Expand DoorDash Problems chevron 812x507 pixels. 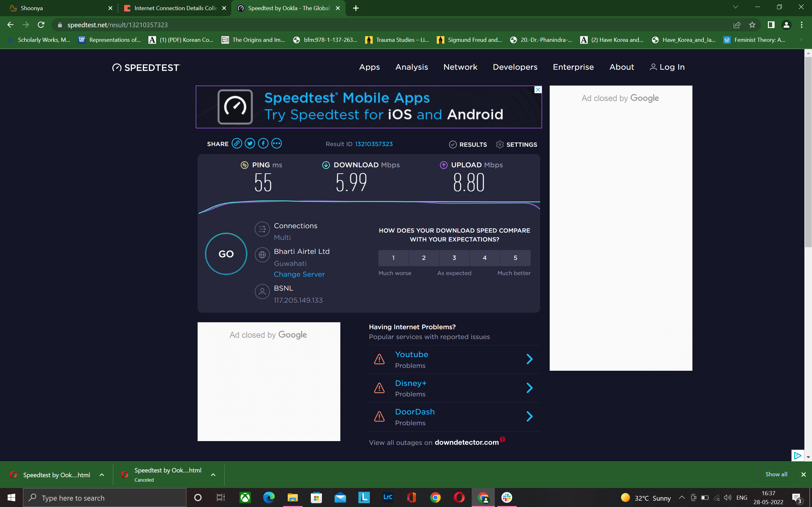point(529,416)
